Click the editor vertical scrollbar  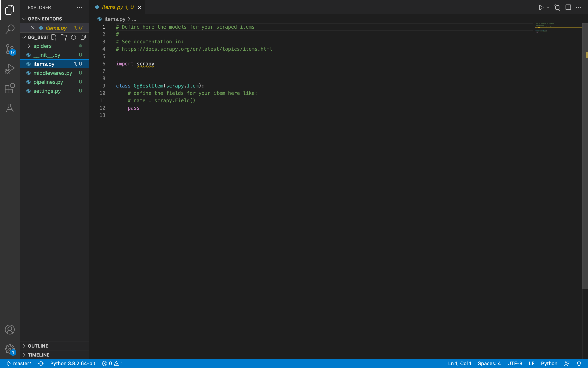point(585,156)
